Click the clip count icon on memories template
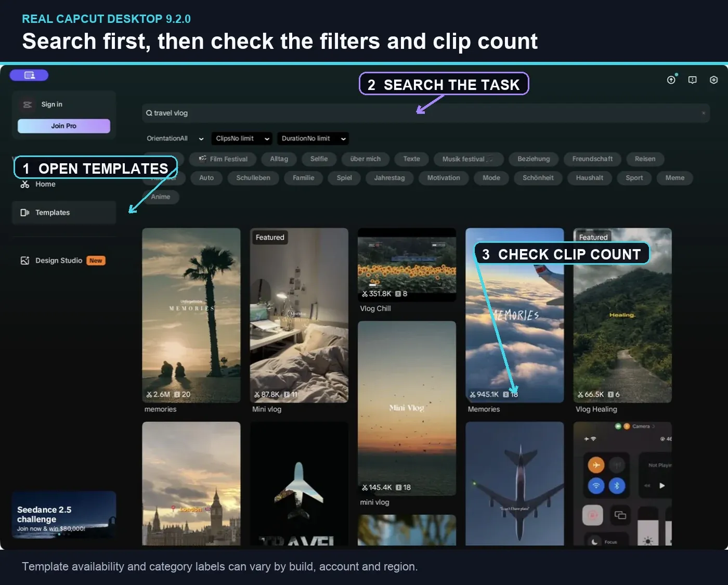 [177, 395]
